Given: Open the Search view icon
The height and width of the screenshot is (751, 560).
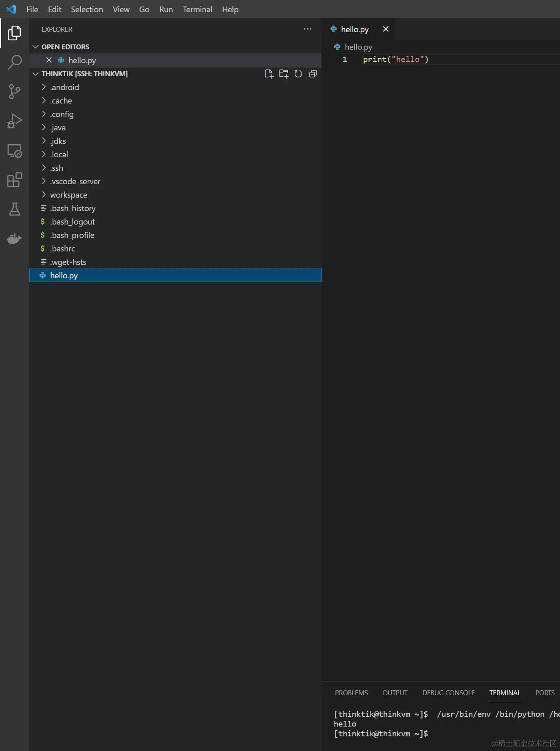Looking at the screenshot, I should (15, 62).
